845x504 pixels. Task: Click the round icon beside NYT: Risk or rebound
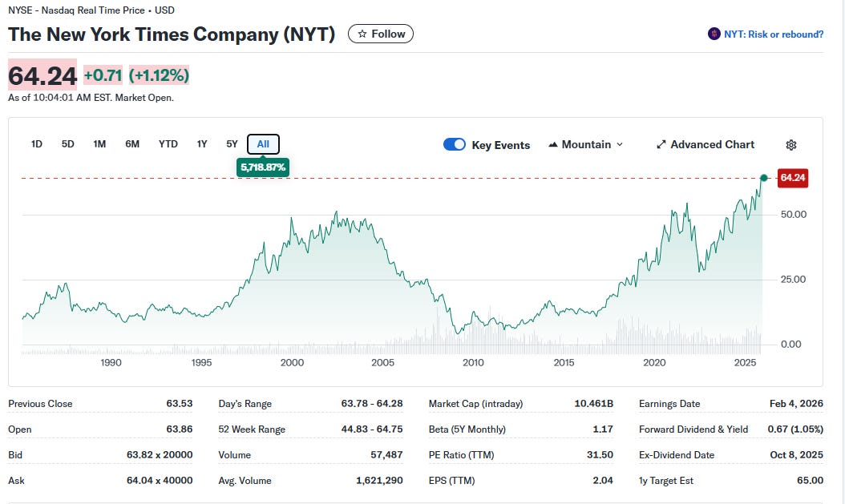(x=714, y=34)
